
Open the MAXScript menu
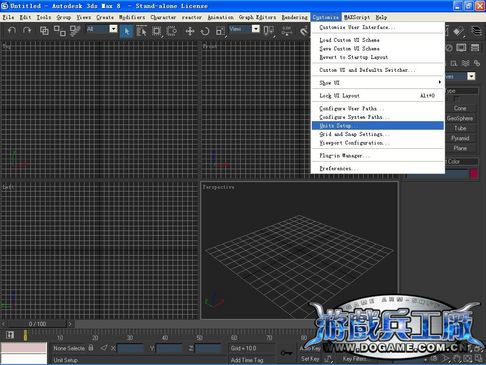click(357, 17)
